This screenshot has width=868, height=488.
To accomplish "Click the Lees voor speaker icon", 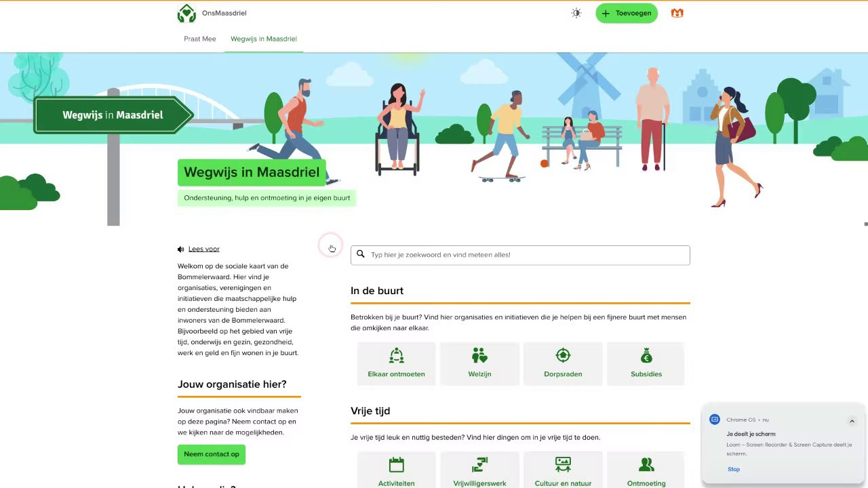I will [181, 249].
